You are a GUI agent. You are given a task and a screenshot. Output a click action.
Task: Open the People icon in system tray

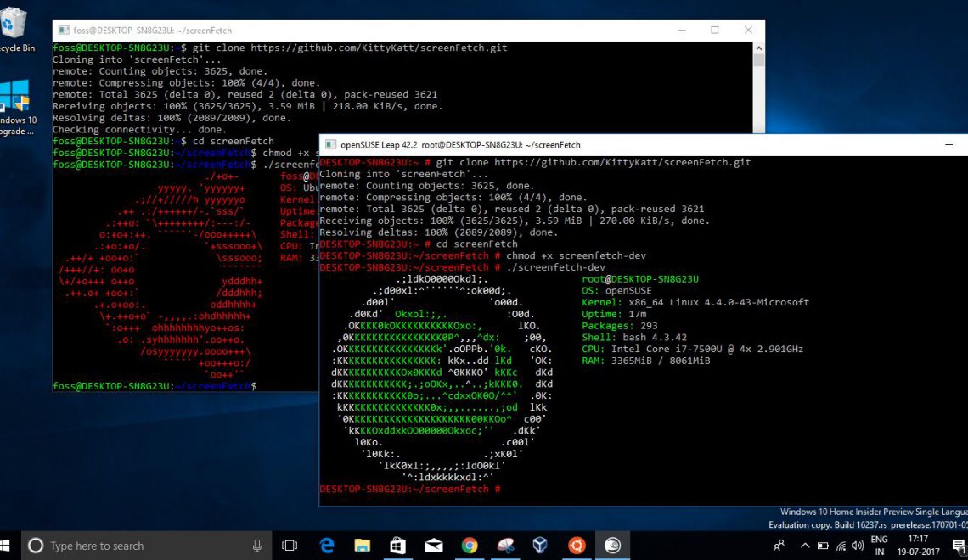click(779, 546)
